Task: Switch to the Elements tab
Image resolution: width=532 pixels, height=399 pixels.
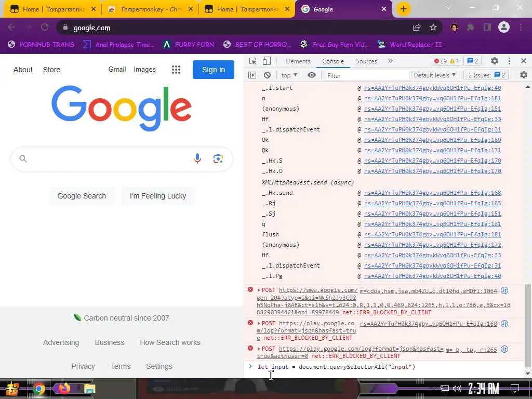Action: pos(298,61)
